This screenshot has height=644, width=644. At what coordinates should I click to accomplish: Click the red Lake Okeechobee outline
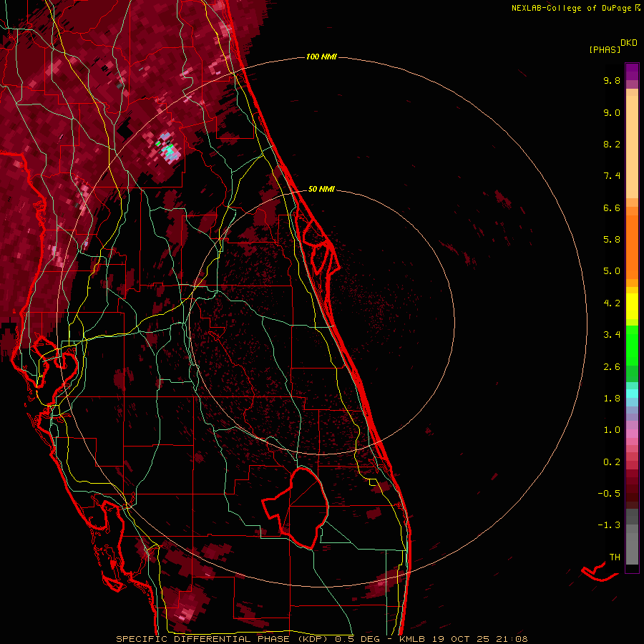pyautogui.click(x=296, y=508)
